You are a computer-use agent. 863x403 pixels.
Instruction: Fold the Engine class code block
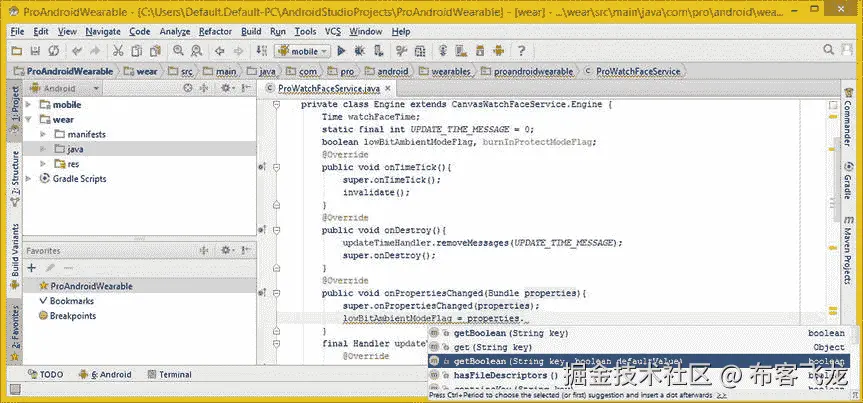[277, 104]
